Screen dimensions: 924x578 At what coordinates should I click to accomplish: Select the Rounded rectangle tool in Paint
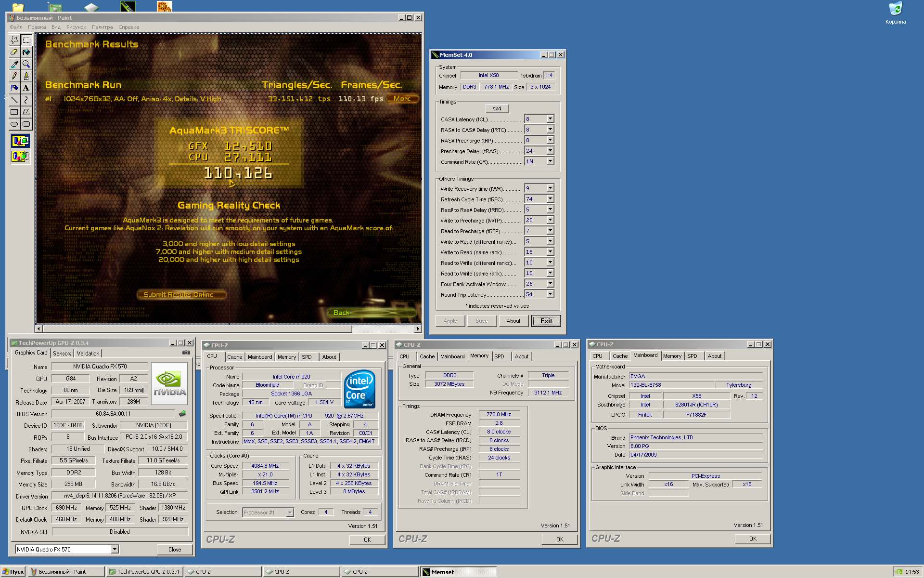tap(26, 124)
